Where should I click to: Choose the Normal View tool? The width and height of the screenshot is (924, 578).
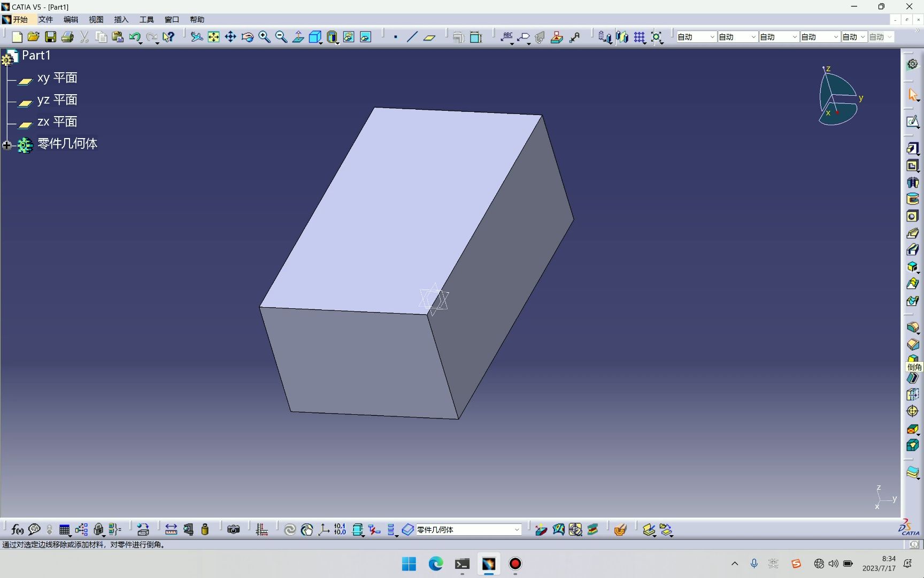pyautogui.click(x=298, y=37)
